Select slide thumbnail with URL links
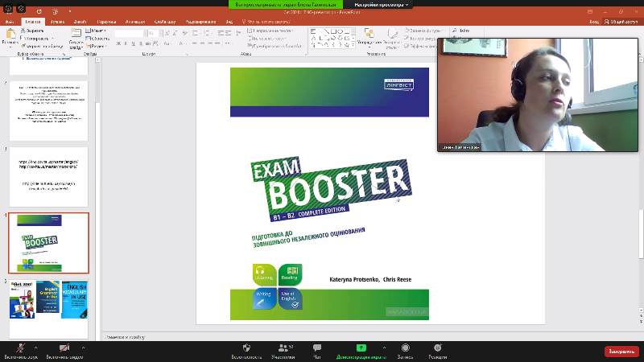The image size is (644, 362). [x=48, y=177]
